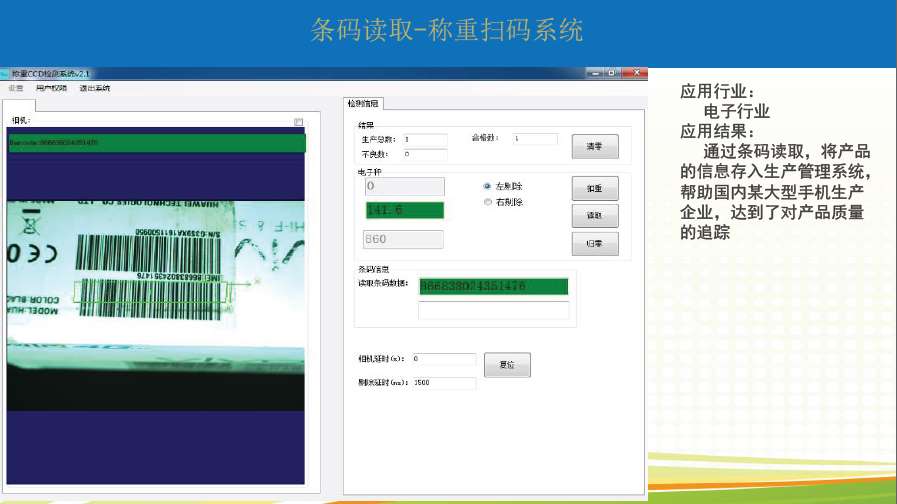Click the 读取 button
897x504 pixels.
tap(595, 216)
